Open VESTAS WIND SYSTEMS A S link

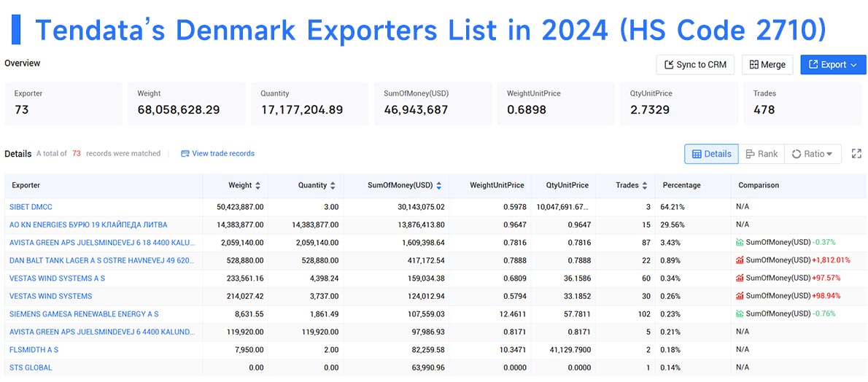click(57, 278)
